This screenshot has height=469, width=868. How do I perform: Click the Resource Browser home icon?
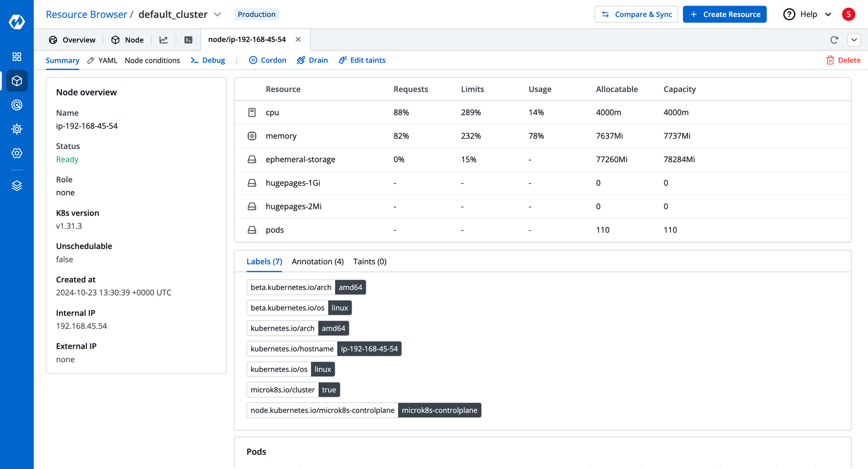click(x=16, y=81)
